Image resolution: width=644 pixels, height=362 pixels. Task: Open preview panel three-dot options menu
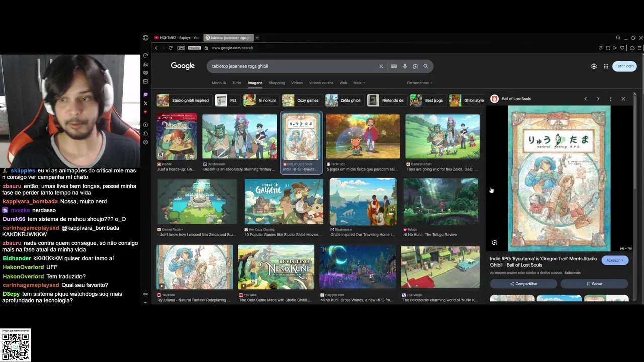(611, 99)
